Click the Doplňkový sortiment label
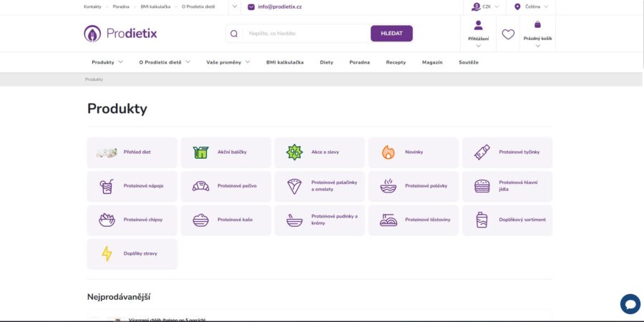Image resolution: width=644 pixels, height=322 pixels. tap(522, 220)
